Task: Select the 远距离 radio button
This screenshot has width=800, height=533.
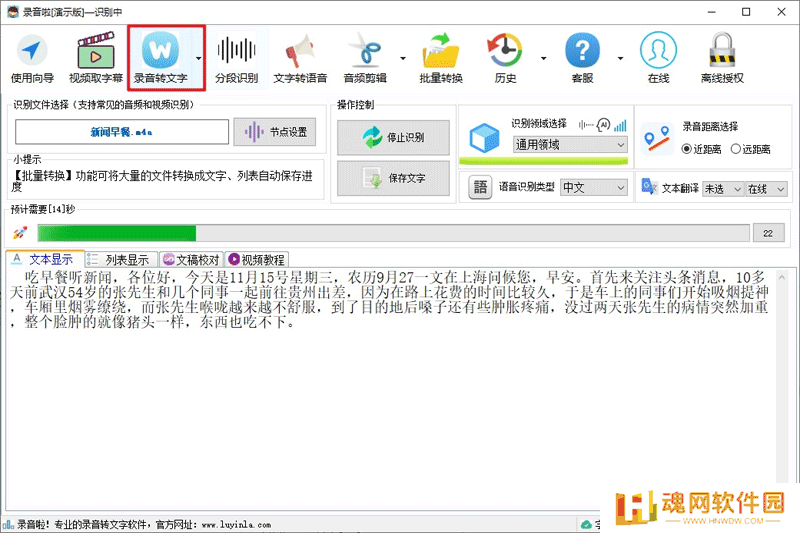Action: 736,149
